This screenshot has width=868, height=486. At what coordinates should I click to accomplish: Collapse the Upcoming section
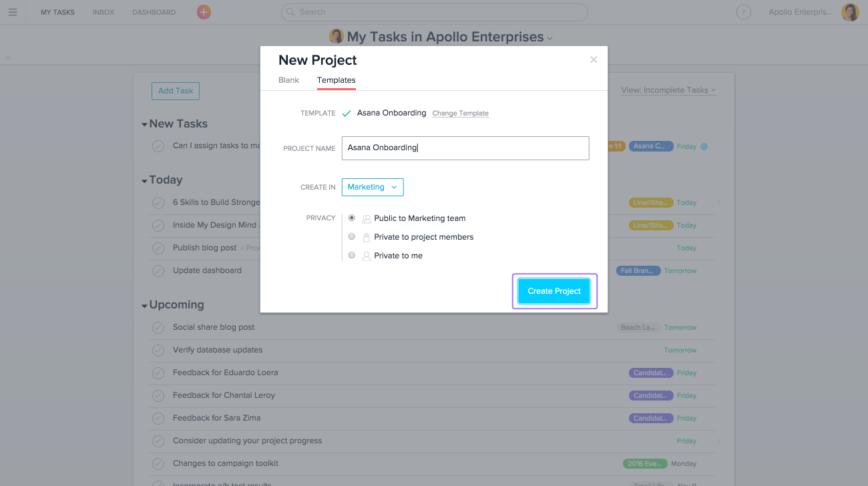pyautogui.click(x=144, y=306)
